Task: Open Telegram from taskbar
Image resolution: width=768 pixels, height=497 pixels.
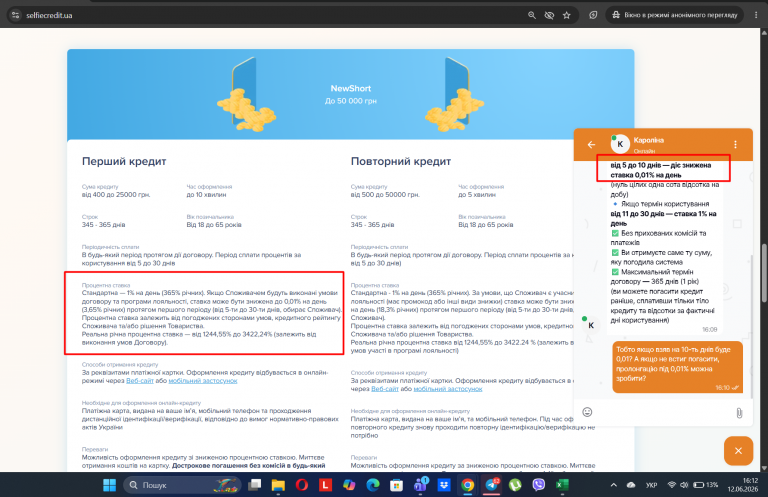Action: pyautogui.click(x=491, y=485)
